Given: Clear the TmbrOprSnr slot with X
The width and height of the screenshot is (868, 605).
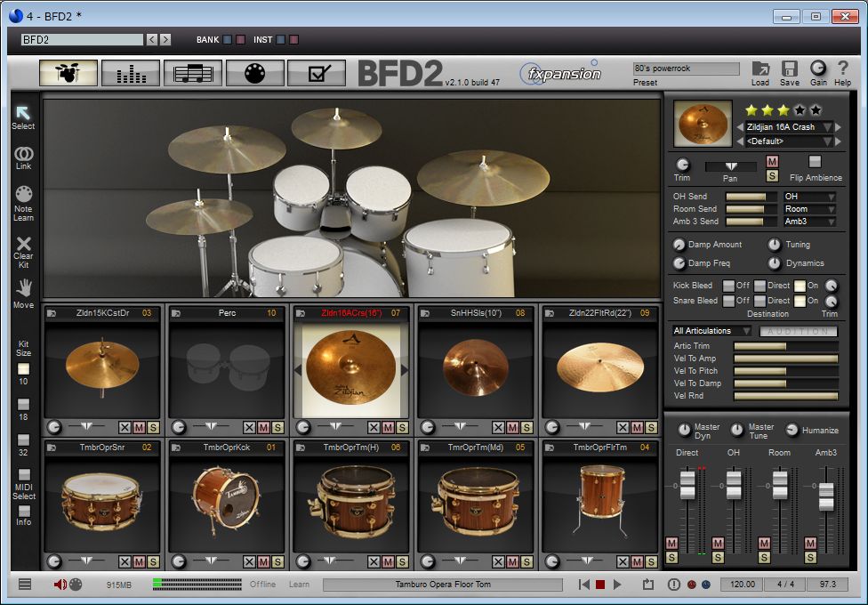Looking at the screenshot, I should [125, 561].
